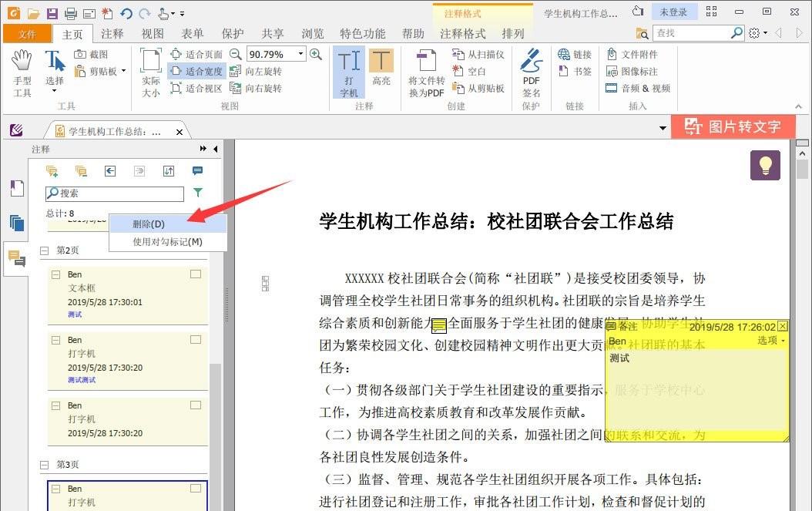Click the orange 图片转文字 button
Screen dimensions: 812x511
(x=733, y=126)
